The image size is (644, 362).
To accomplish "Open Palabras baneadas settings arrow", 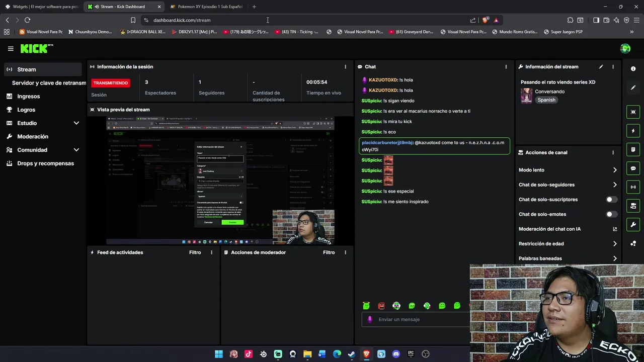I will click(615, 258).
